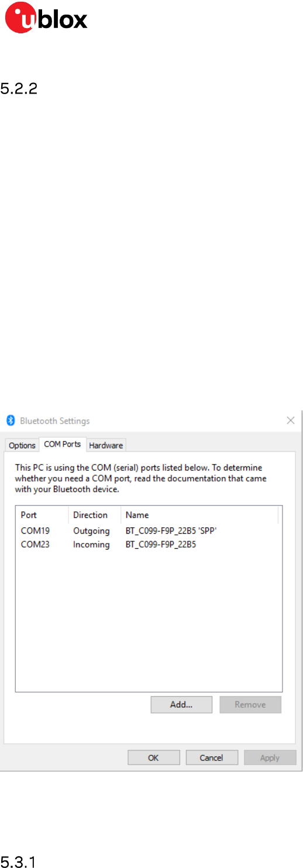Switch to the Options tab
The height and width of the screenshot is (868, 303).
(22, 445)
